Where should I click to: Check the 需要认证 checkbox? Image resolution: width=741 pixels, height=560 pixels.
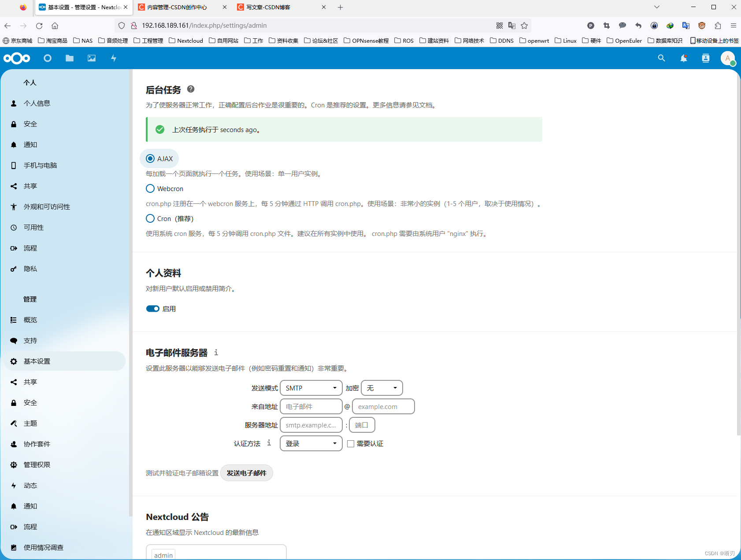351,443
